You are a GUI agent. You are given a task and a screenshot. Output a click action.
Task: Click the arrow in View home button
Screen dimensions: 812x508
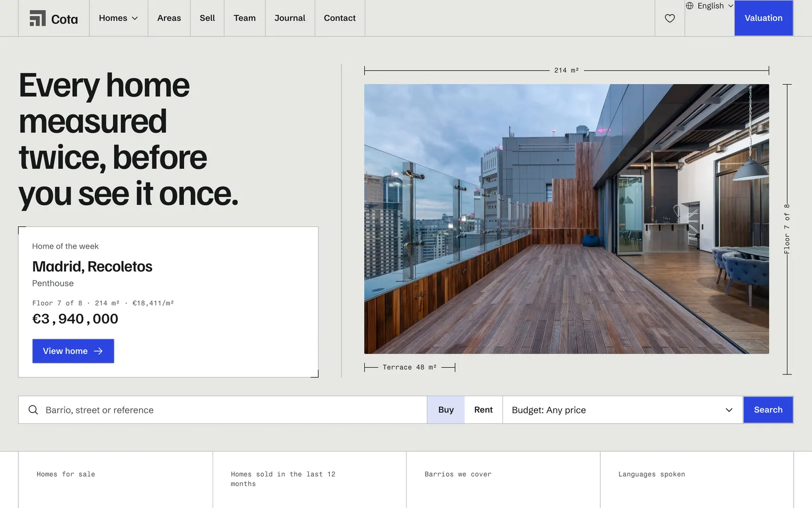pos(98,351)
